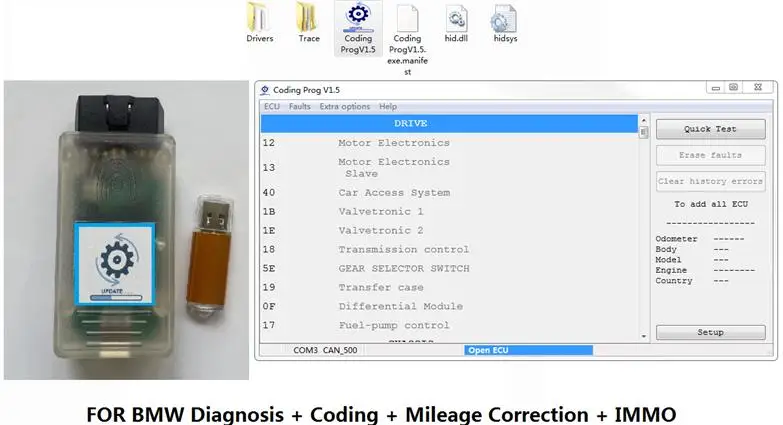Viewport: 783px width, 425px height.
Task: Open the Extra options menu
Action: pos(345,106)
